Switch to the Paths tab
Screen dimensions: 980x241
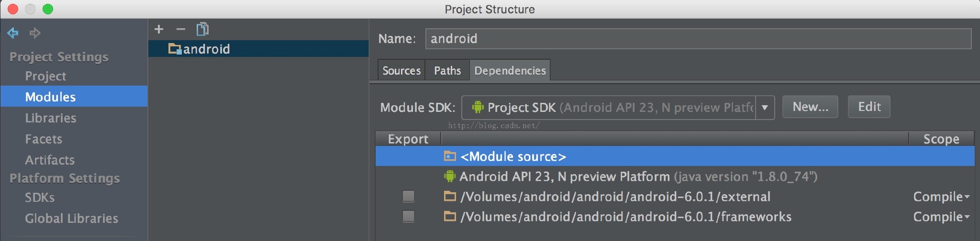click(447, 71)
